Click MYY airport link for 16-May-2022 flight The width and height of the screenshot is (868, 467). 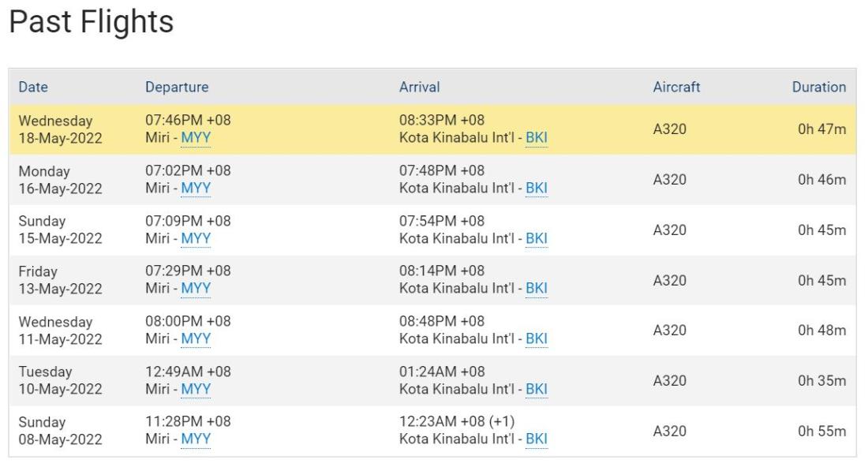[196, 188]
